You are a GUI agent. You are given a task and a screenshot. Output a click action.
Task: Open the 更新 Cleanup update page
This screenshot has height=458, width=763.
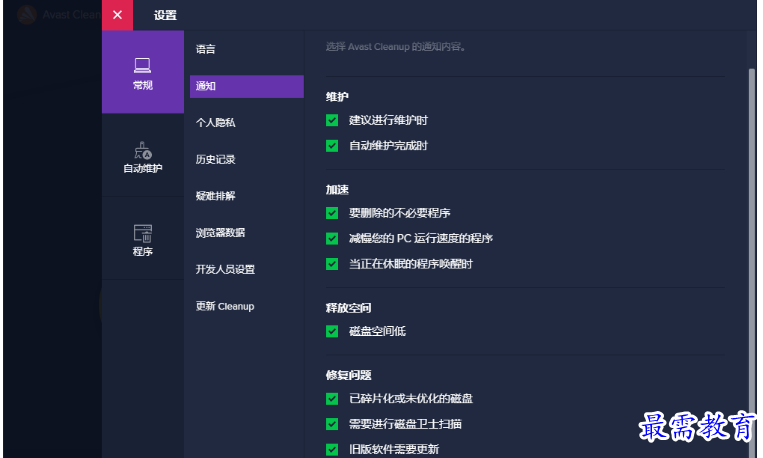click(225, 306)
